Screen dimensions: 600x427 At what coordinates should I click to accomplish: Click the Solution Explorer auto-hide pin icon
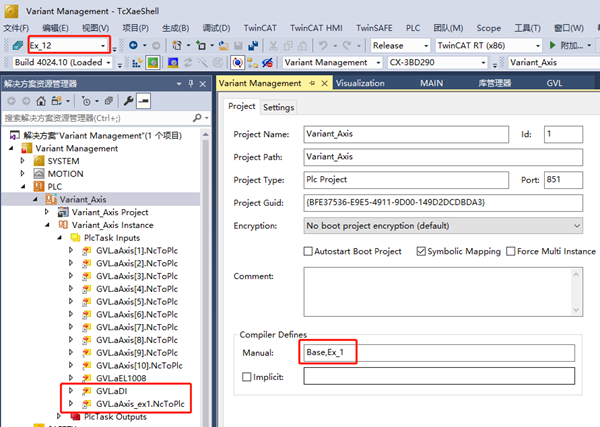[x=191, y=83]
